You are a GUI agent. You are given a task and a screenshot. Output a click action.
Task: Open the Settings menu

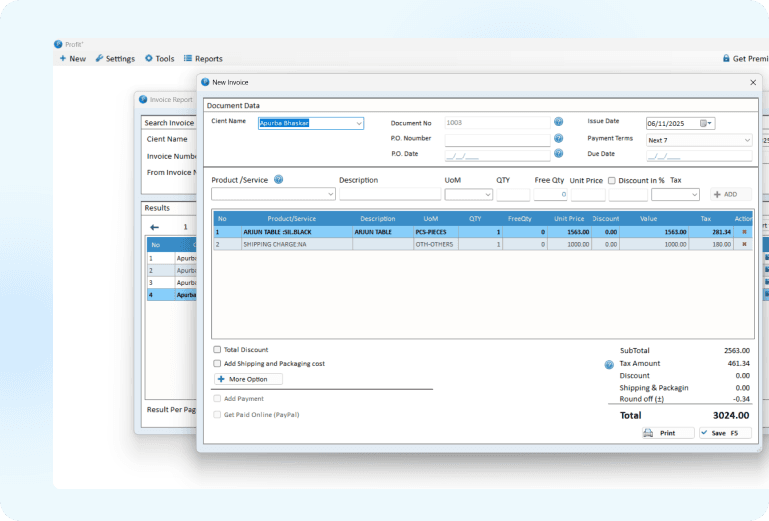(115, 58)
